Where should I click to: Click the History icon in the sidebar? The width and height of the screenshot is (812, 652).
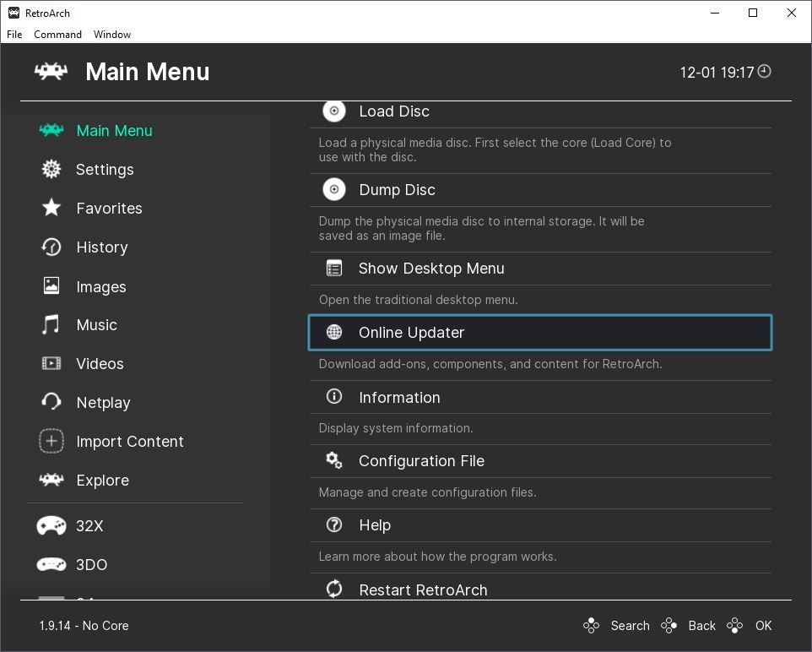point(51,247)
